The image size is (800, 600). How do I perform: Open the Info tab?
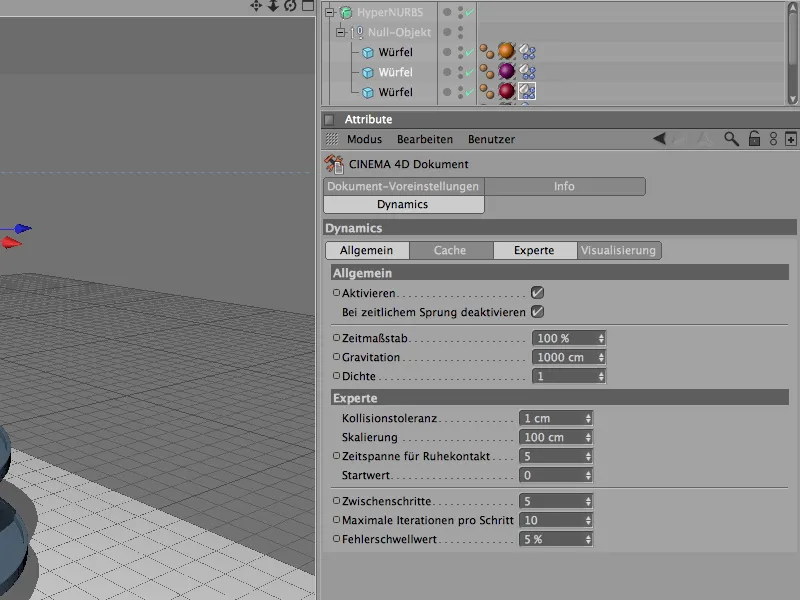pyautogui.click(x=564, y=186)
